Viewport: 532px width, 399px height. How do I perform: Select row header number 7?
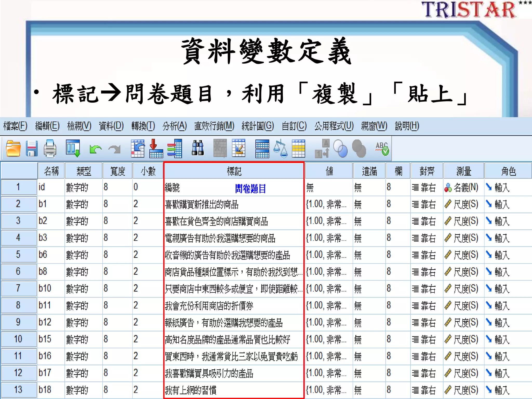(x=18, y=288)
